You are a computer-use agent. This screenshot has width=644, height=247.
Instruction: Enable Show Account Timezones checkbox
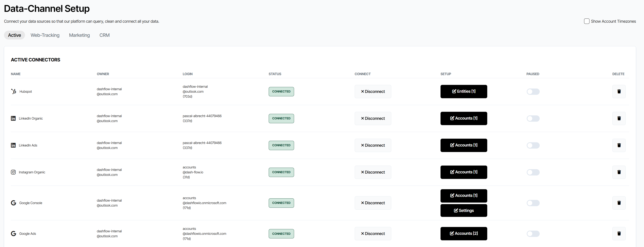tap(586, 21)
